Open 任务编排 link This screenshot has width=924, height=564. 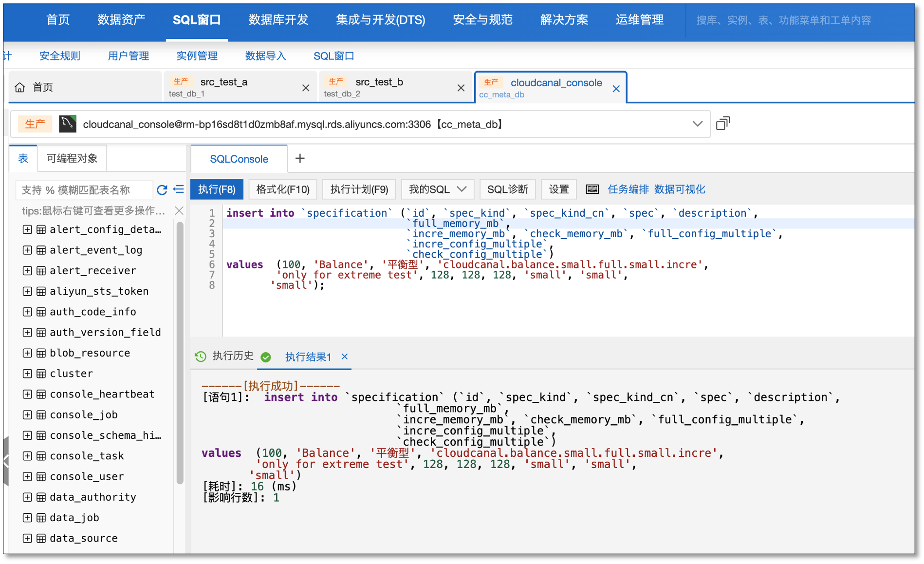[x=628, y=189]
